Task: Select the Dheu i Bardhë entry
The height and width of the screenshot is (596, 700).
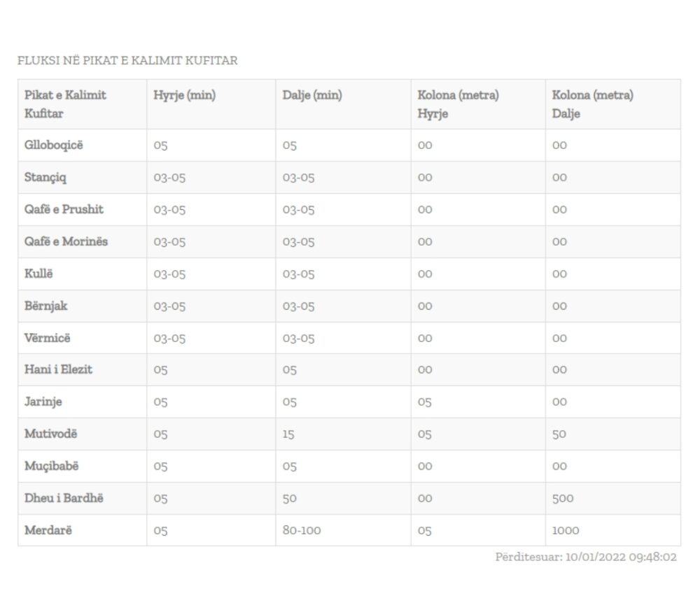Action: point(64,498)
